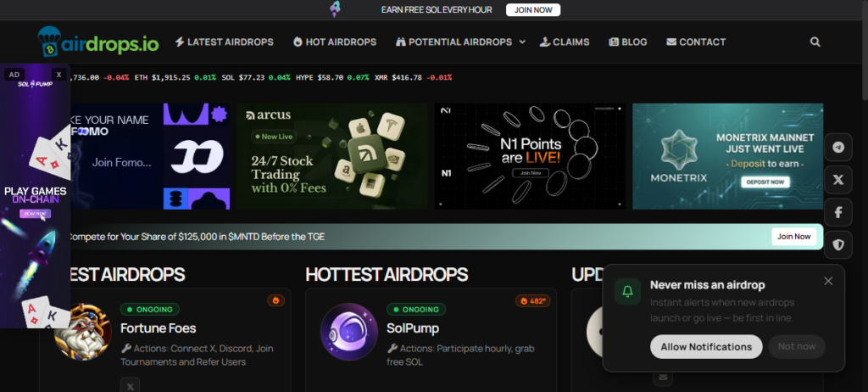Open the Facebook sidebar icon
This screenshot has height=392, width=868.
click(838, 212)
